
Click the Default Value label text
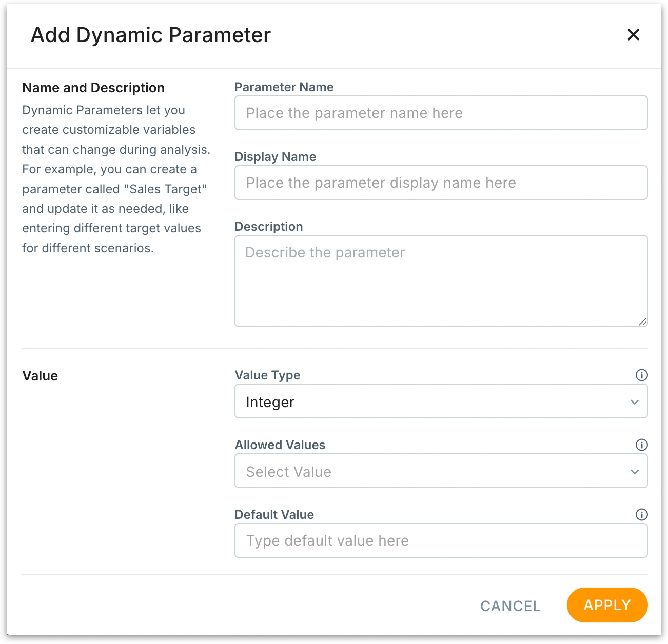[x=274, y=515]
